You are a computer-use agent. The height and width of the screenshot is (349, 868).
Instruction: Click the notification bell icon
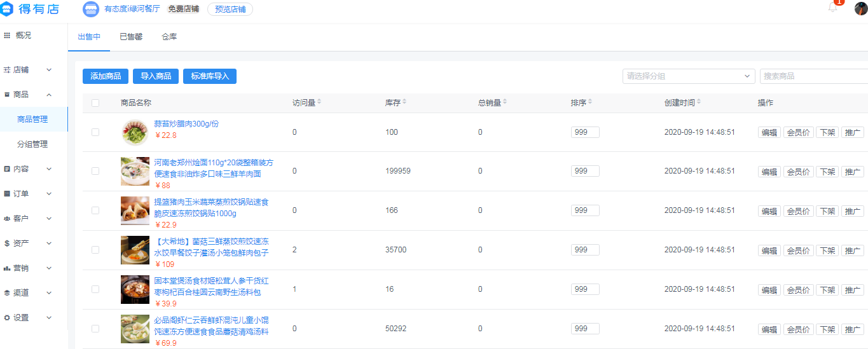click(x=832, y=8)
